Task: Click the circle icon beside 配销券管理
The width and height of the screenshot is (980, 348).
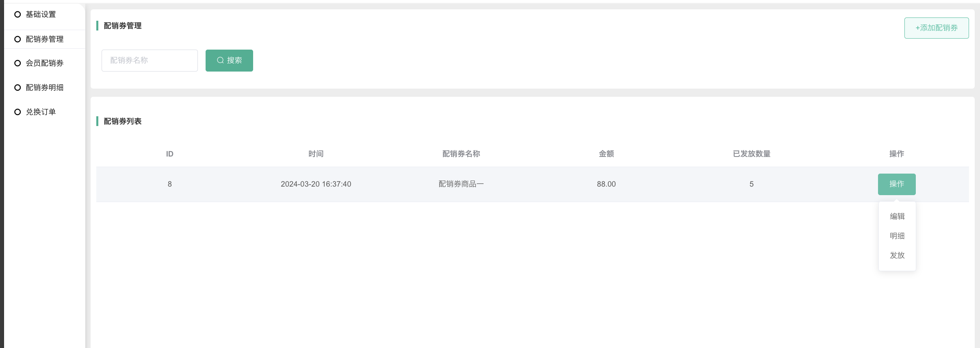Action: click(17, 39)
